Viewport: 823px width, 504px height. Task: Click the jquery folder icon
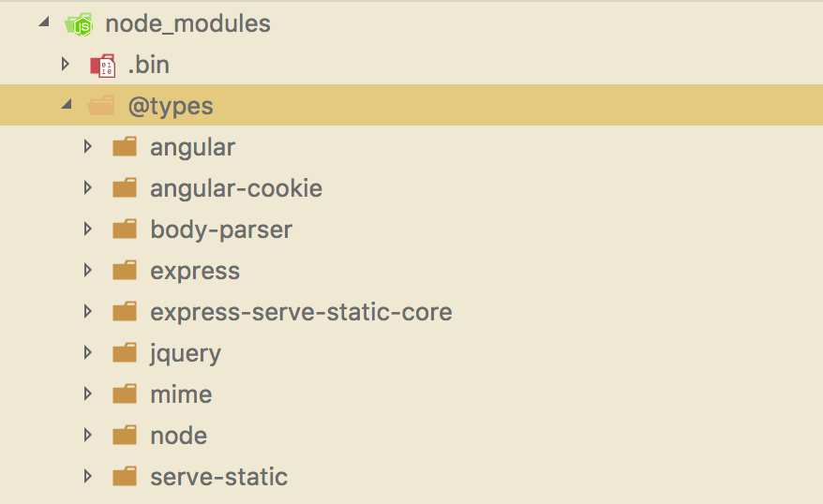coord(125,353)
